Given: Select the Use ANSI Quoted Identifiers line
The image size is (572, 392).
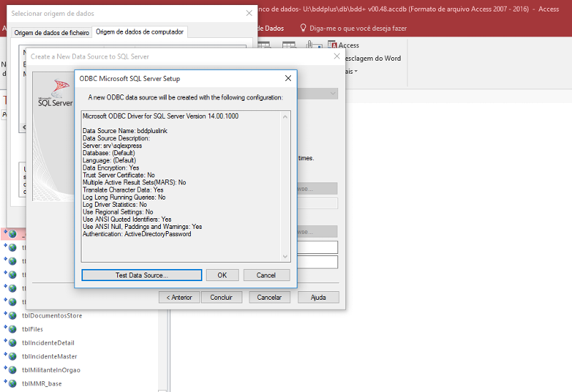Looking at the screenshot, I should [x=127, y=219].
